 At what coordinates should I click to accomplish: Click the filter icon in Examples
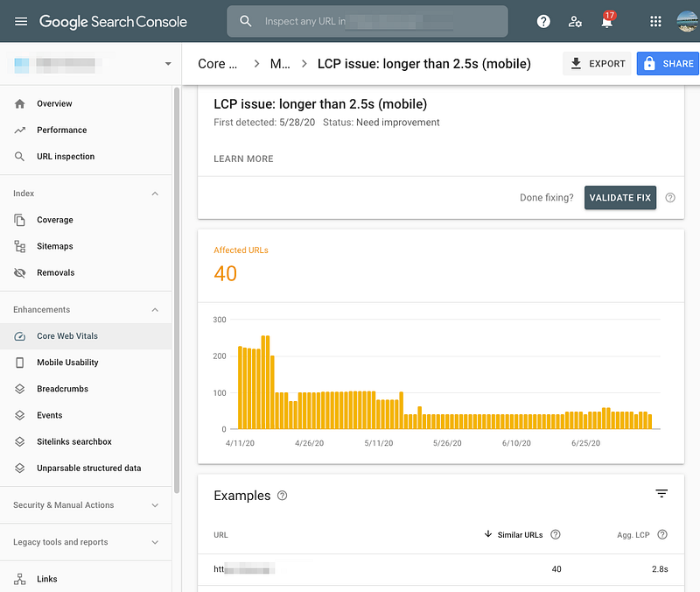coord(661,494)
